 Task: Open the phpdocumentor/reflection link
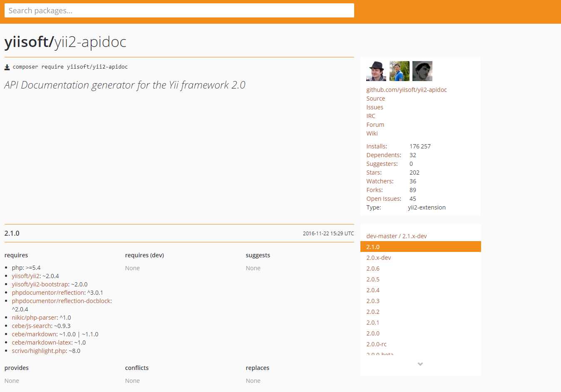click(48, 293)
